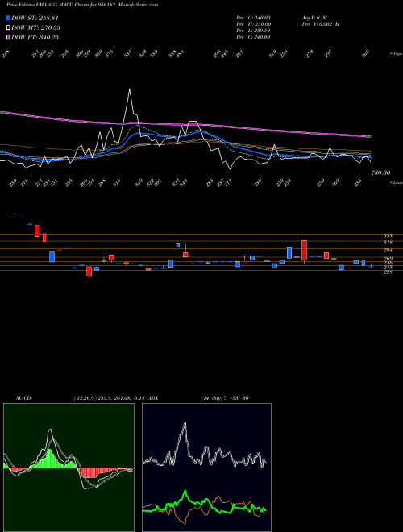Screen dimensions: 403x532
Task: Click the Avg V: 0 M value
Action: click(x=314, y=18)
